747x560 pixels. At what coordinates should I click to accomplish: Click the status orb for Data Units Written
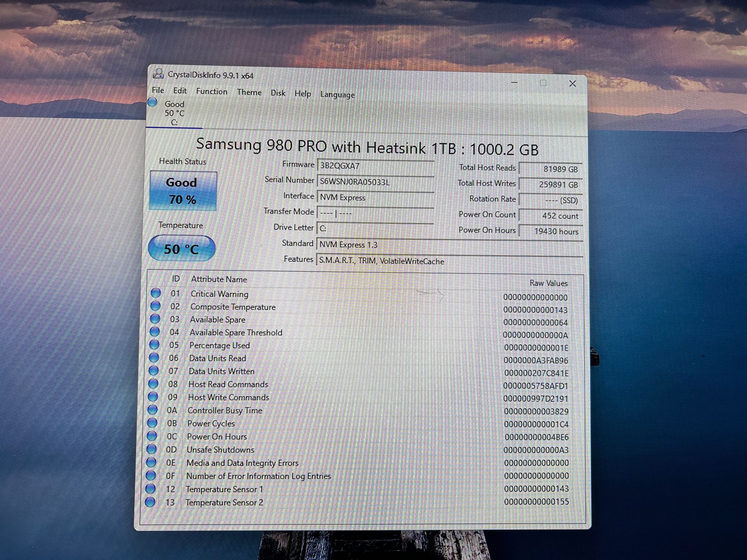pos(154,370)
